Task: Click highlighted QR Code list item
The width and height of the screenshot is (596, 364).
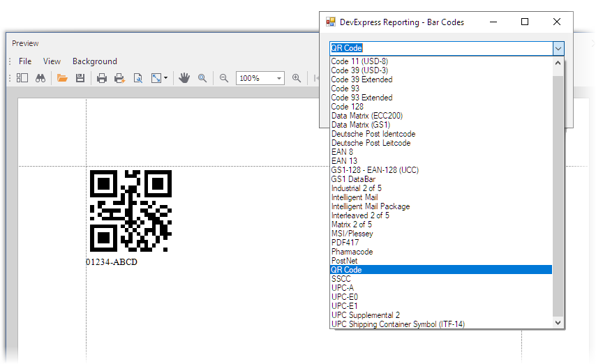Action: (x=441, y=270)
